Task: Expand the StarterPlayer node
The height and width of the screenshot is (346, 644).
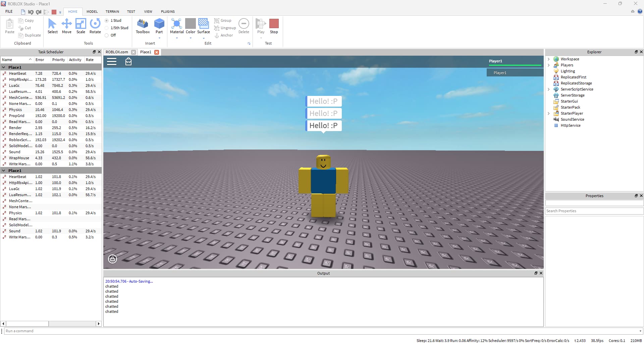Action: 549,113
